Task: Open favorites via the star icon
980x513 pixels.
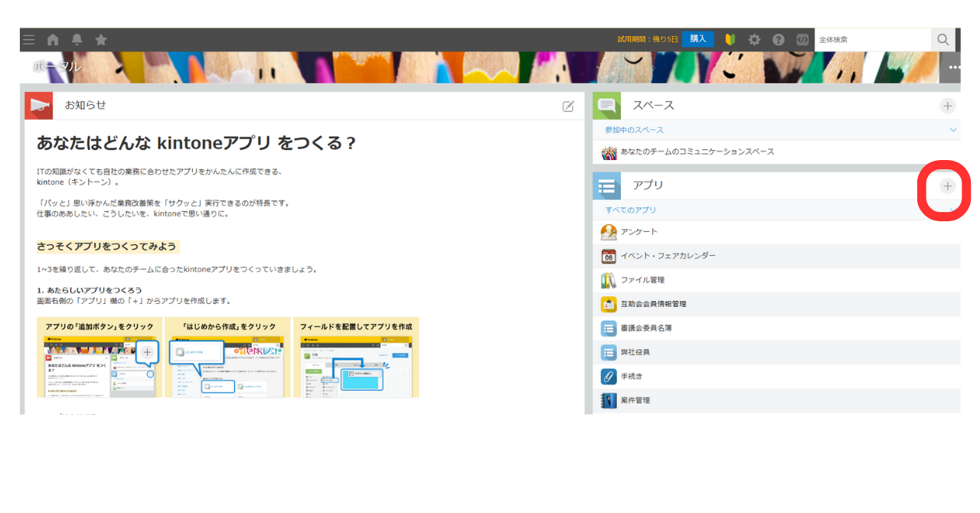Action: coord(101,39)
